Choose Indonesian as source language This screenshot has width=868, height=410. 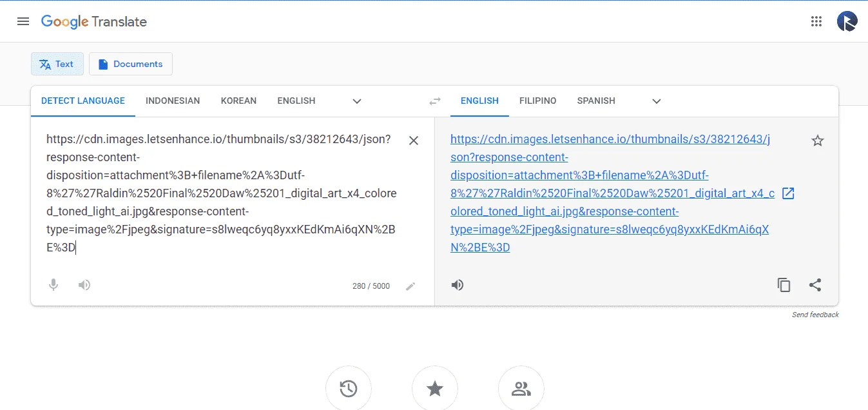tap(173, 101)
